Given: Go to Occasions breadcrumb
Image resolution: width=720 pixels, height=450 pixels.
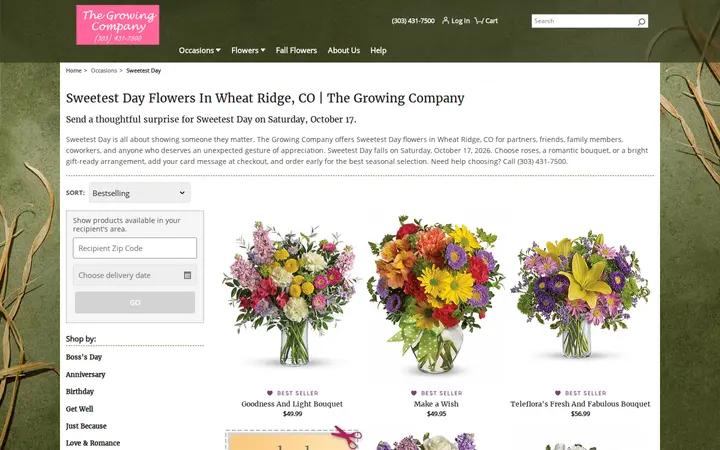Looking at the screenshot, I should coord(104,71).
